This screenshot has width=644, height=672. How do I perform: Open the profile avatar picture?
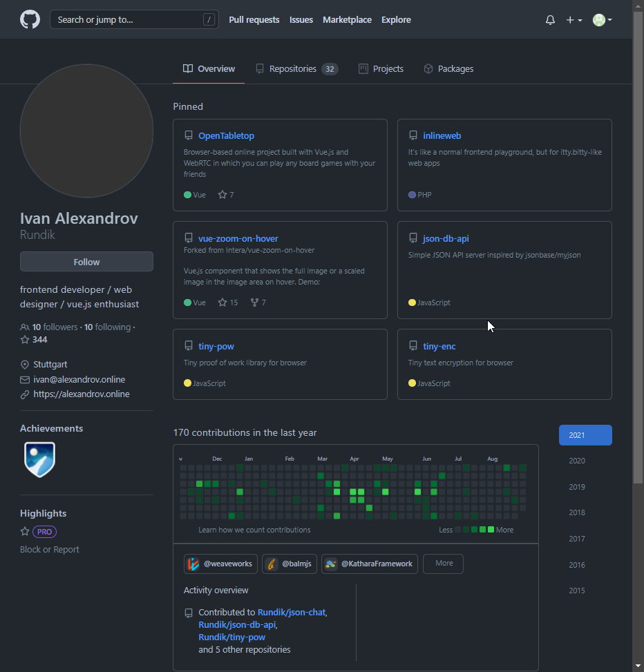pyautogui.click(x=86, y=131)
